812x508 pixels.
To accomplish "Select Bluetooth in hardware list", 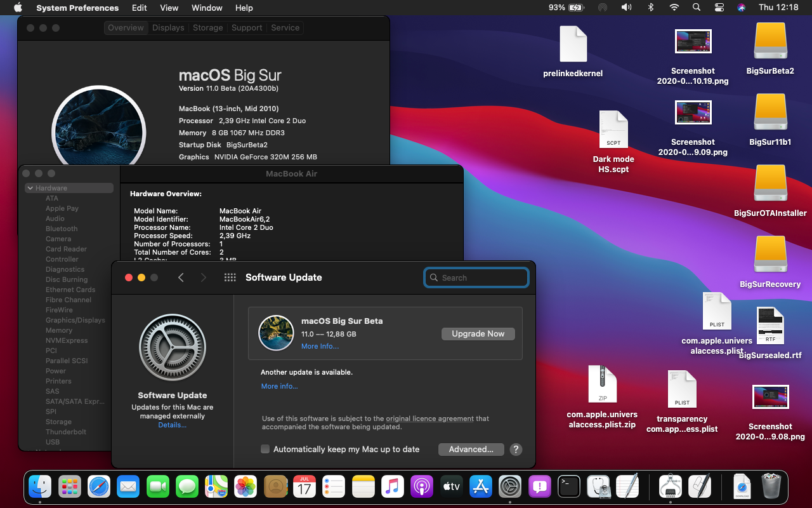I will (x=62, y=229).
